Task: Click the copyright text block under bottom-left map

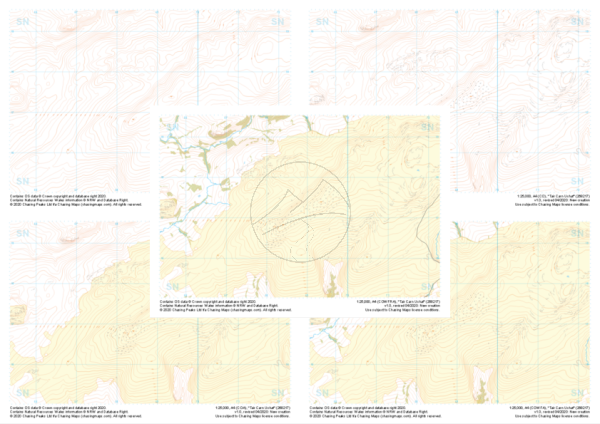Action: coord(76,412)
